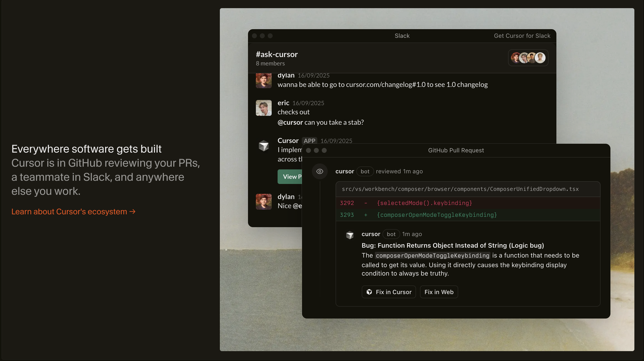The width and height of the screenshot is (644, 361).
Task: Select added line 3293 in the diff
Action: [436, 215]
